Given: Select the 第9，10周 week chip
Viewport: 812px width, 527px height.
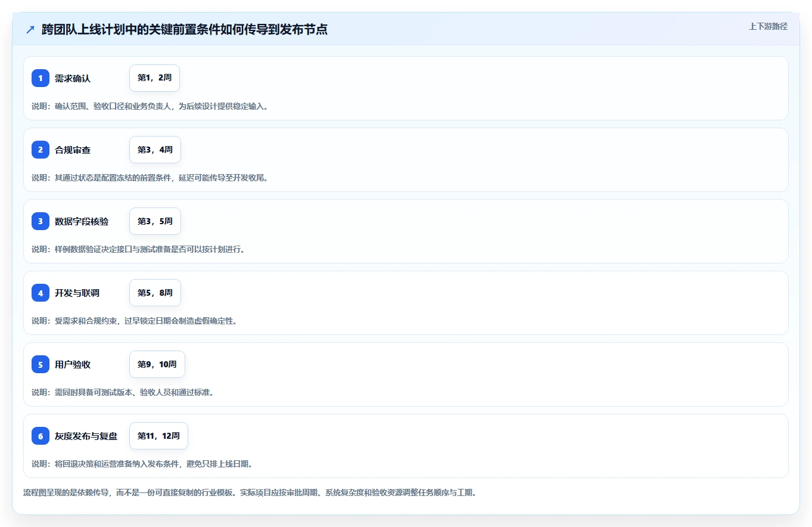Looking at the screenshot, I should [x=157, y=364].
